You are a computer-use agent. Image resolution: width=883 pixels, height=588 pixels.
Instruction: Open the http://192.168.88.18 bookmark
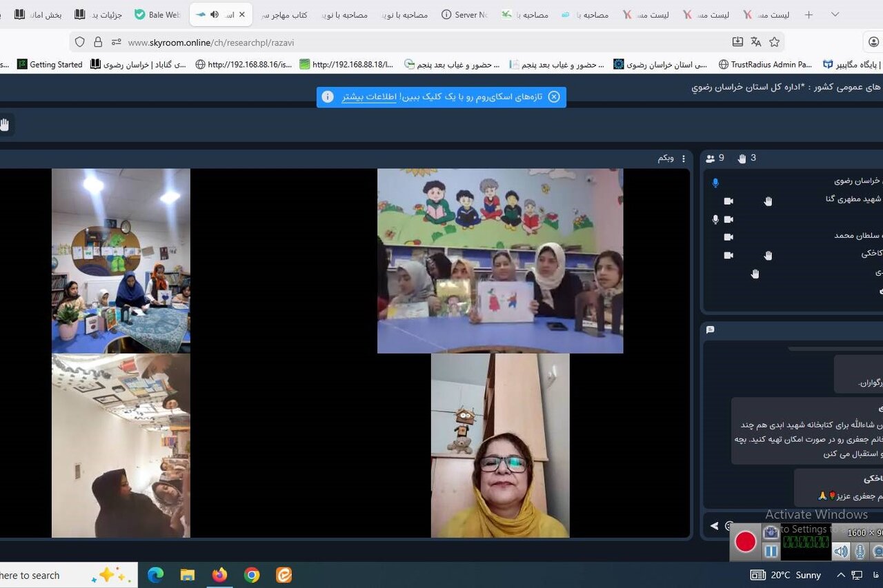coord(346,65)
